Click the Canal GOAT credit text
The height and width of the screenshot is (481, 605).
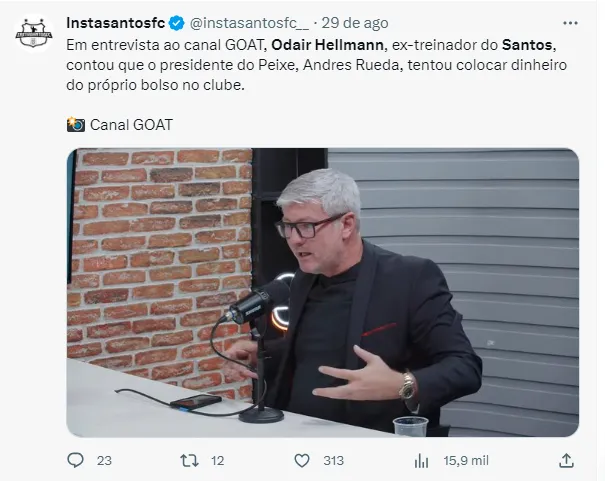click(131, 125)
